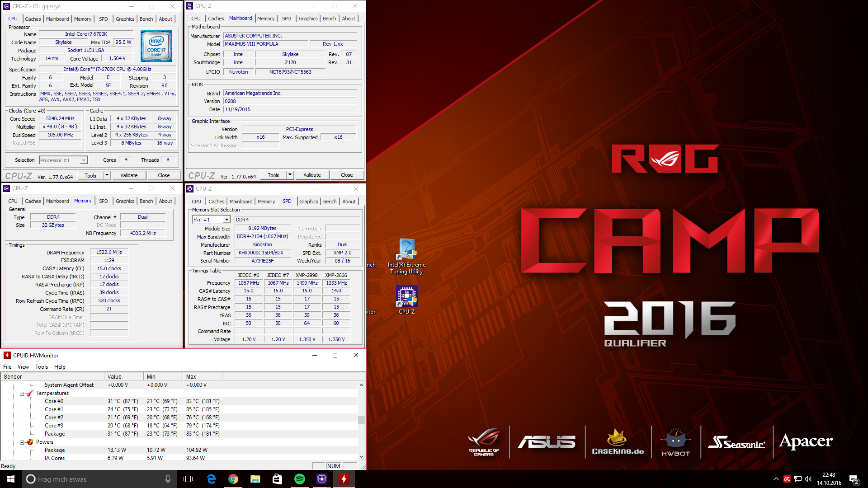Image resolution: width=868 pixels, height=488 pixels.
Task: Launch Microsoft Edge from the taskbar
Action: (211, 479)
